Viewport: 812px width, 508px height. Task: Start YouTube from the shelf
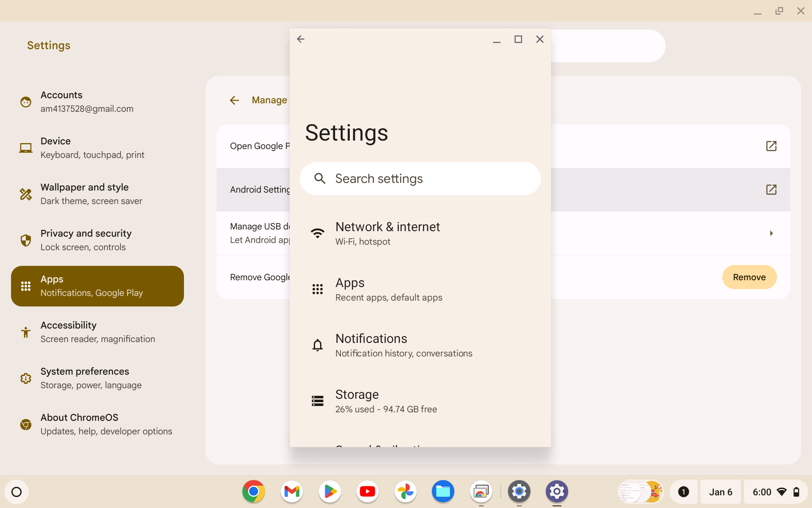pos(367,491)
